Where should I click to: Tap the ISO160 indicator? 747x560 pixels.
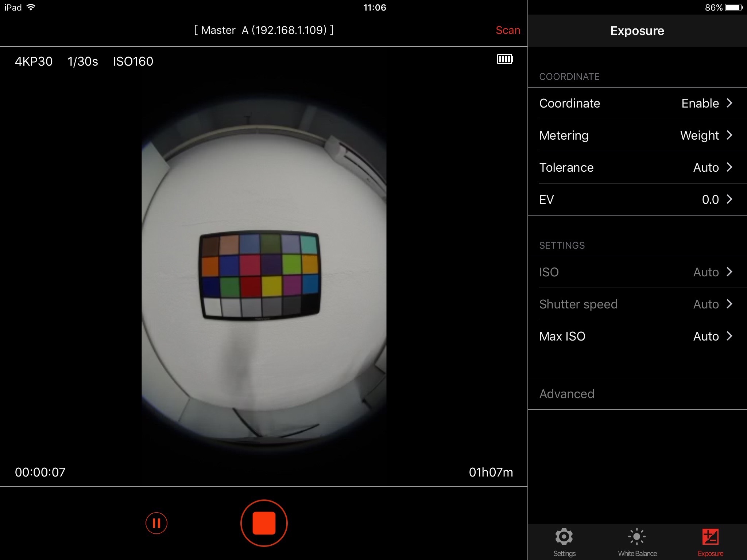point(133,61)
